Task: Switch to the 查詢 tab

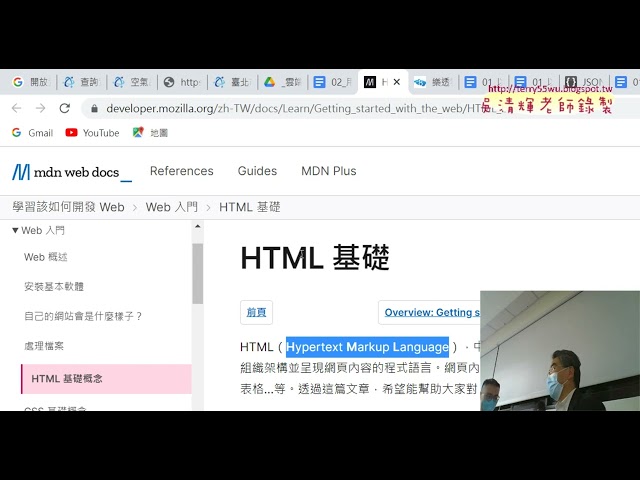Action: 82,82
